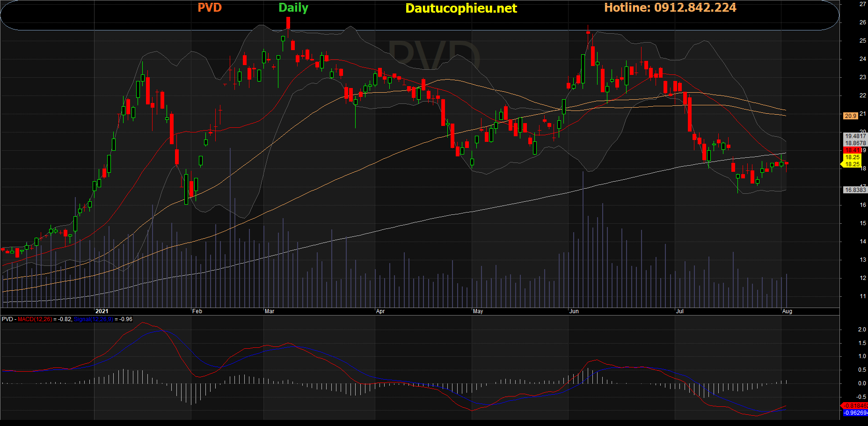The width and height of the screenshot is (868, 426).
Task: Select the gray 16.8383 lower band label
Action: [855, 190]
